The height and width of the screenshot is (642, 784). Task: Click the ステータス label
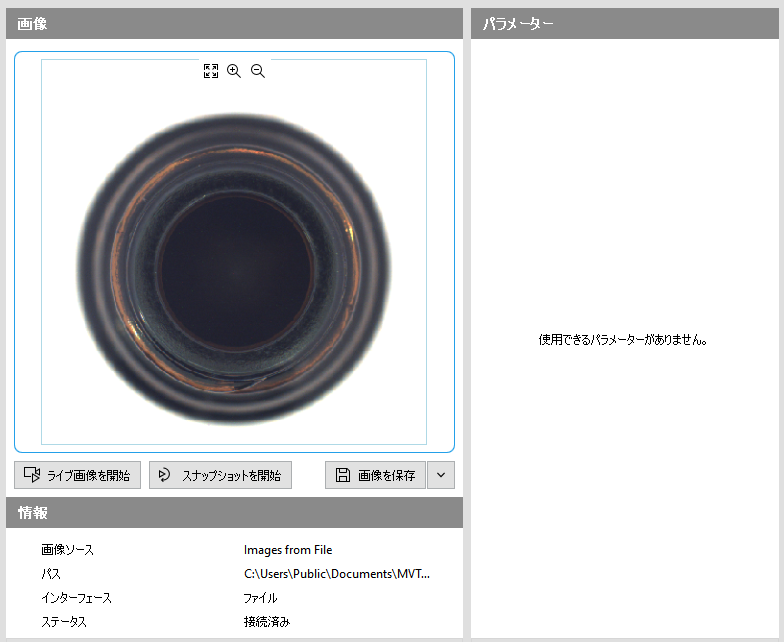coord(64,622)
